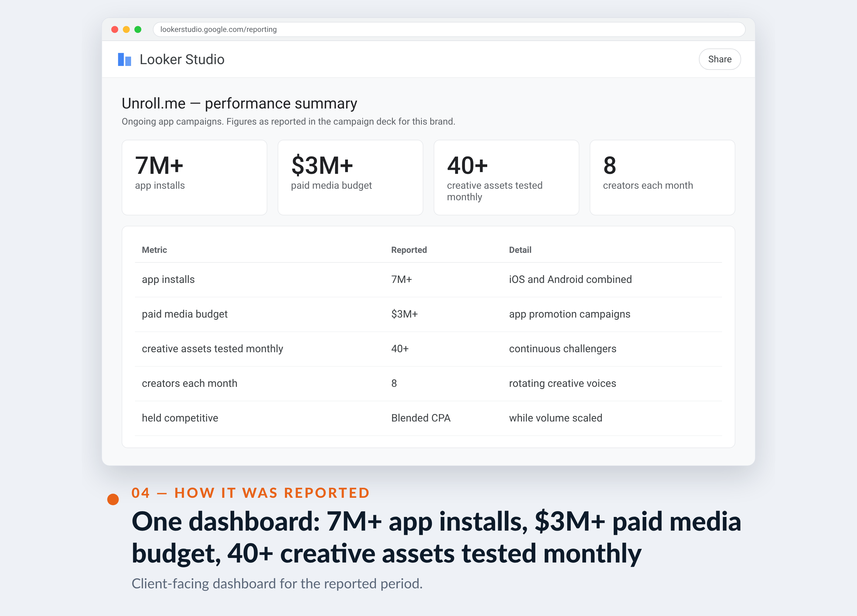The width and height of the screenshot is (857, 616).
Task: Click 'Client-facing dashboard for the reported period' caption
Action: 277,583
